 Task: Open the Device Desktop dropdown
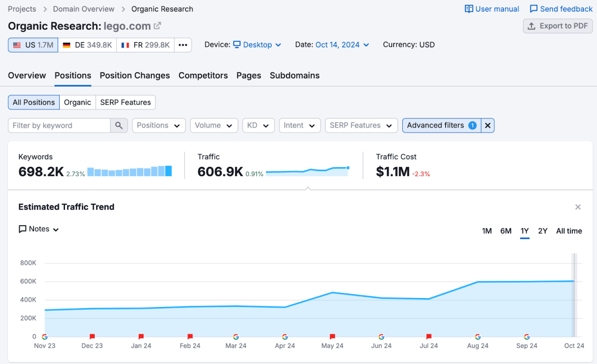(x=257, y=45)
